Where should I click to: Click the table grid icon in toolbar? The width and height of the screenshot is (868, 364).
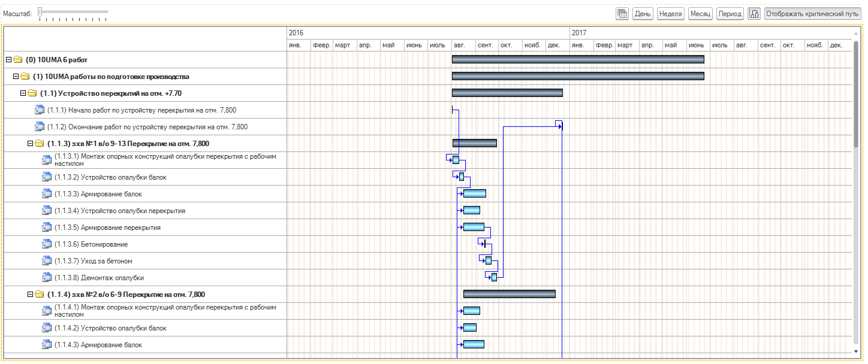click(x=622, y=14)
